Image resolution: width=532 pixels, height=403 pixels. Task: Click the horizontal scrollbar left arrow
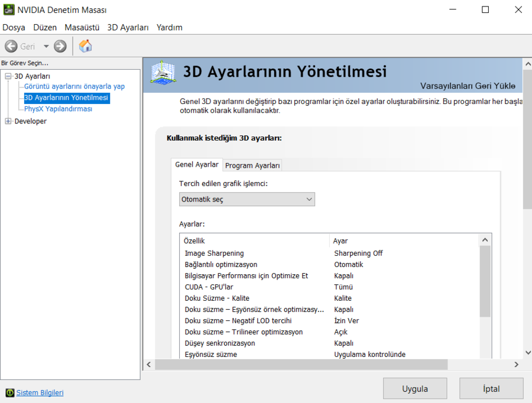pyautogui.click(x=149, y=365)
